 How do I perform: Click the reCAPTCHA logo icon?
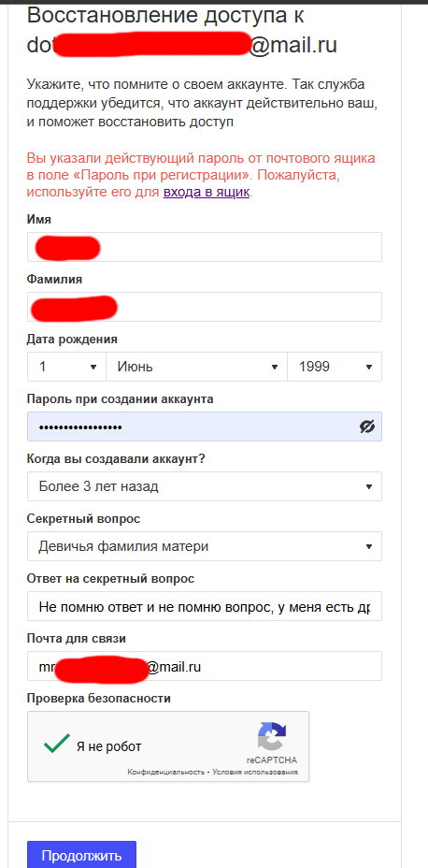(272, 736)
